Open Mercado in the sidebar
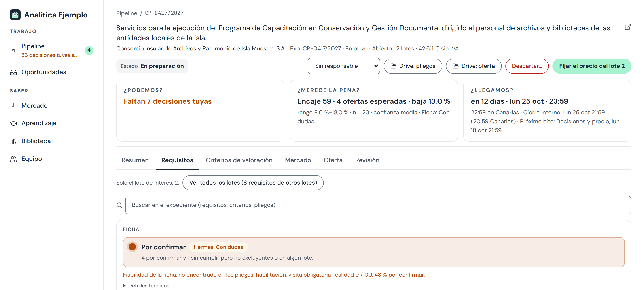644x290 pixels. [x=34, y=105]
